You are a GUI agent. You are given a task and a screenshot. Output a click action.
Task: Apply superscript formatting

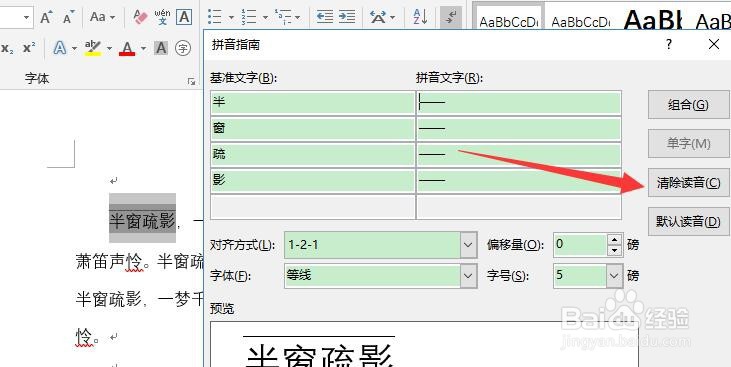29,48
